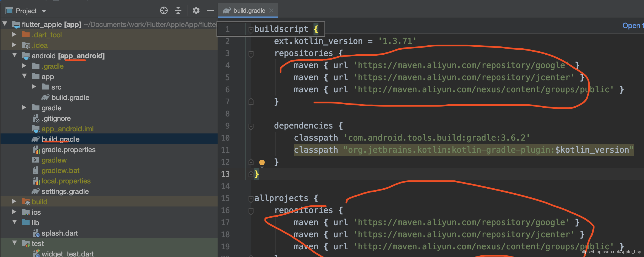Place cursor on kotlin_version '1.3.71' string

pyautogui.click(x=397, y=41)
